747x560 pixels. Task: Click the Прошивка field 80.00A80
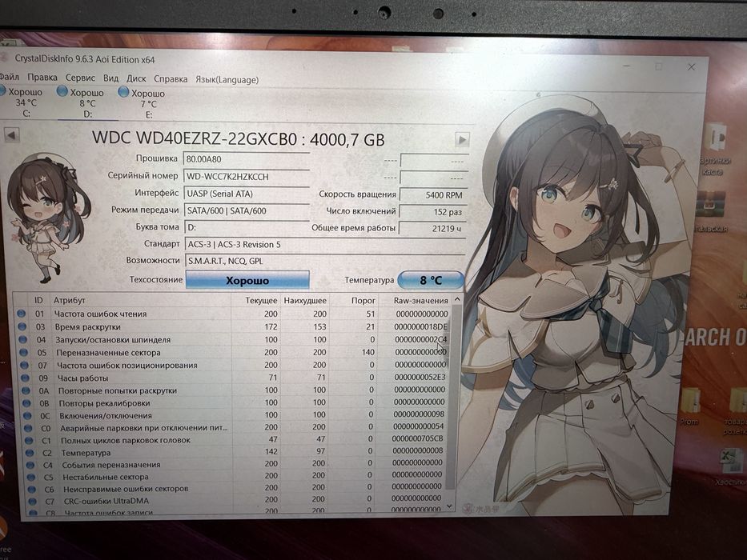(247, 159)
